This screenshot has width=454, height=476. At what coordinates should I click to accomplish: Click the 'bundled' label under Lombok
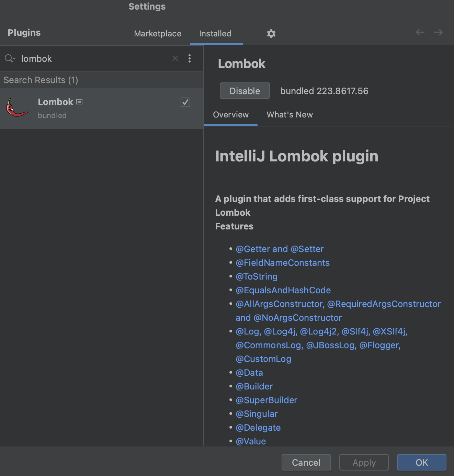coord(52,115)
